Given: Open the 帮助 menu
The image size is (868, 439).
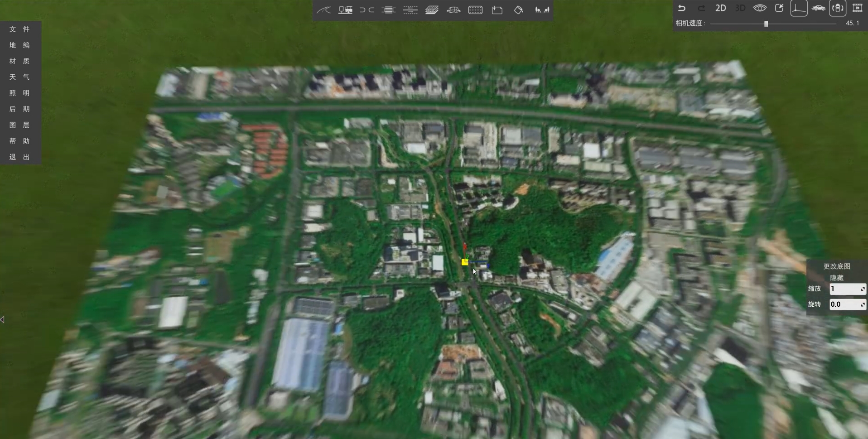Looking at the screenshot, I should click(19, 141).
